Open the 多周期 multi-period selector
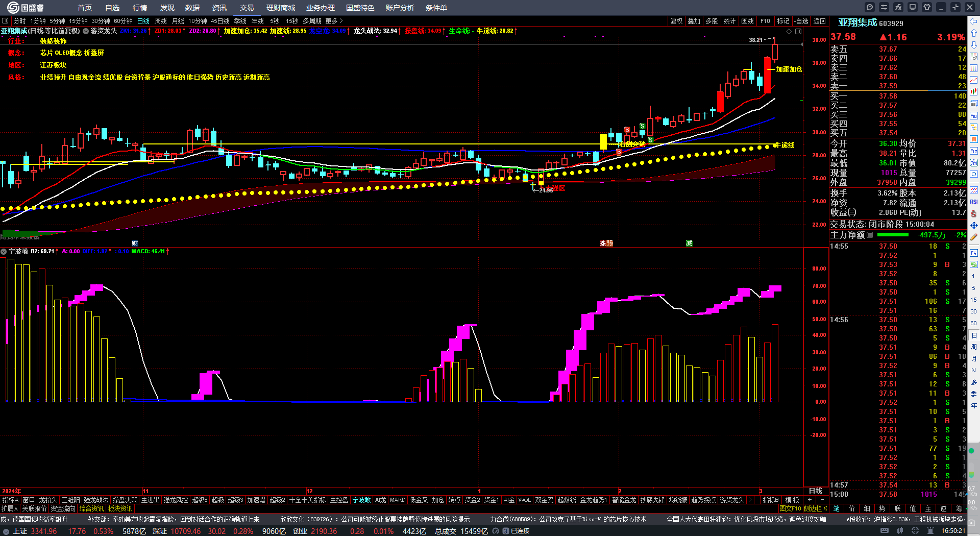 312,21
